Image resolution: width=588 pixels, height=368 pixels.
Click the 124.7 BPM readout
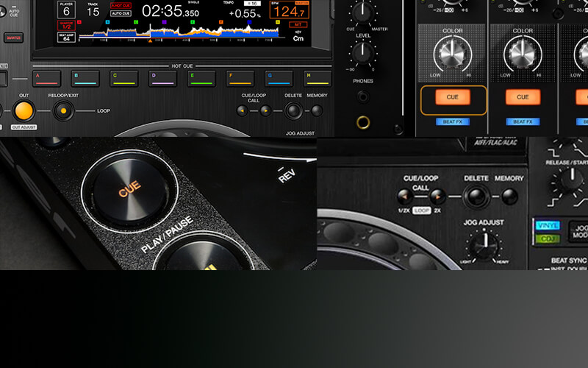[x=289, y=12]
